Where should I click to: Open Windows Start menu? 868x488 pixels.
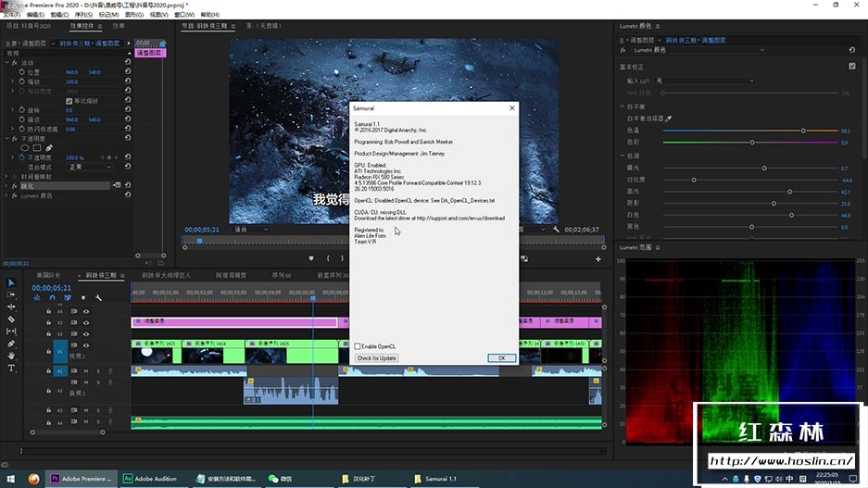[10, 479]
